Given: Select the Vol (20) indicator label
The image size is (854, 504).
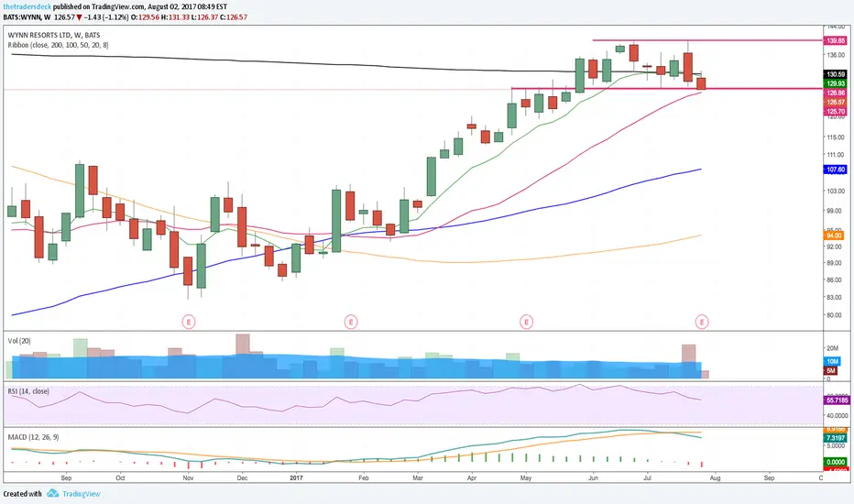Looking at the screenshot, I should point(19,341).
